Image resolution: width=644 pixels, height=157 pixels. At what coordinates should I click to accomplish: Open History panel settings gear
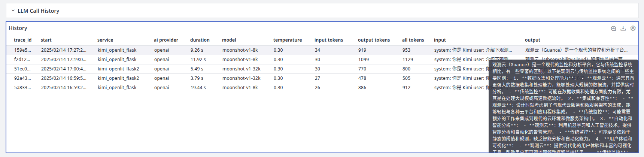633,28
